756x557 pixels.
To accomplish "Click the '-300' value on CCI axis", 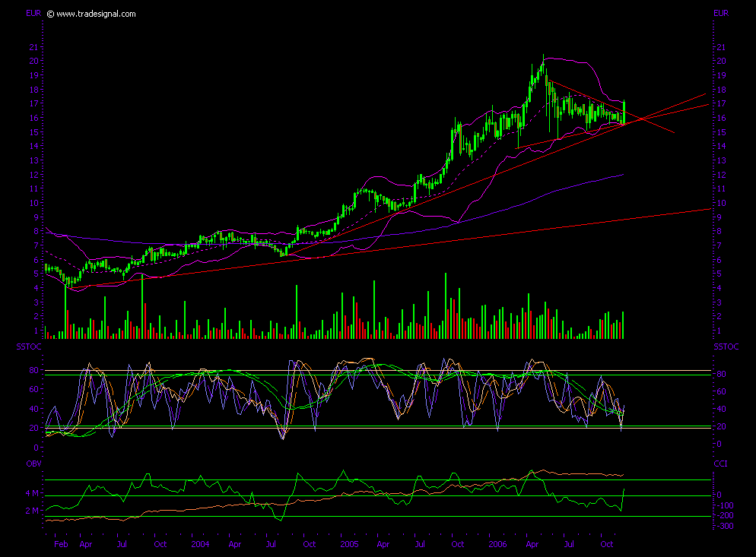I will (725, 526).
